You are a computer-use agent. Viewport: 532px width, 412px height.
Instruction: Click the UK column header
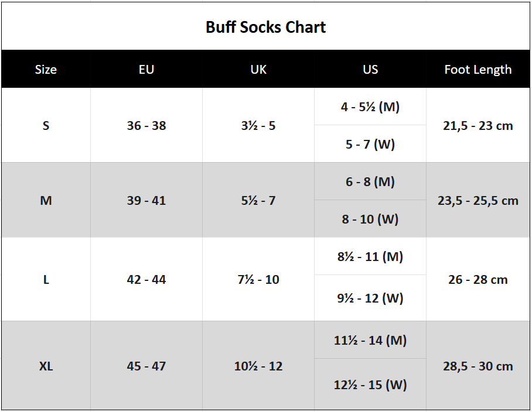[258, 69]
